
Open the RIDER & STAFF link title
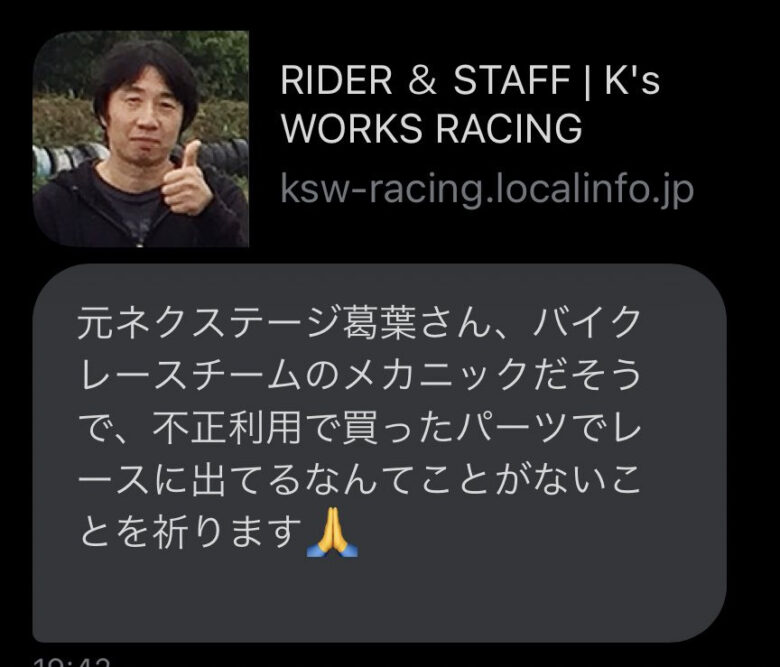click(470, 103)
